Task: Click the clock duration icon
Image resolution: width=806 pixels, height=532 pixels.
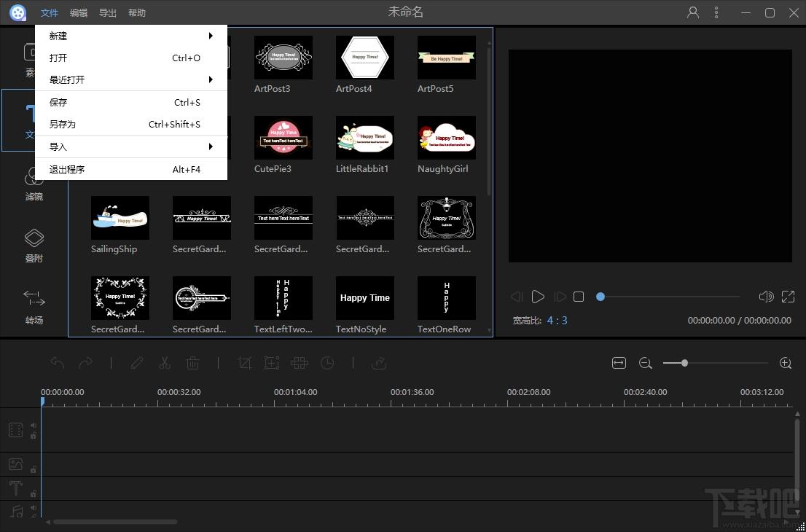Action: click(x=327, y=364)
